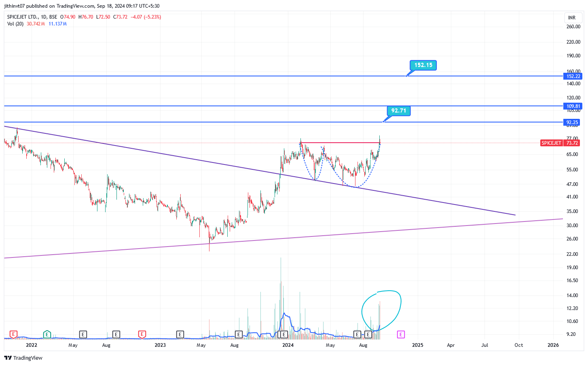Click the open value O74.90
This screenshot has height=365, width=588.
click(68, 17)
